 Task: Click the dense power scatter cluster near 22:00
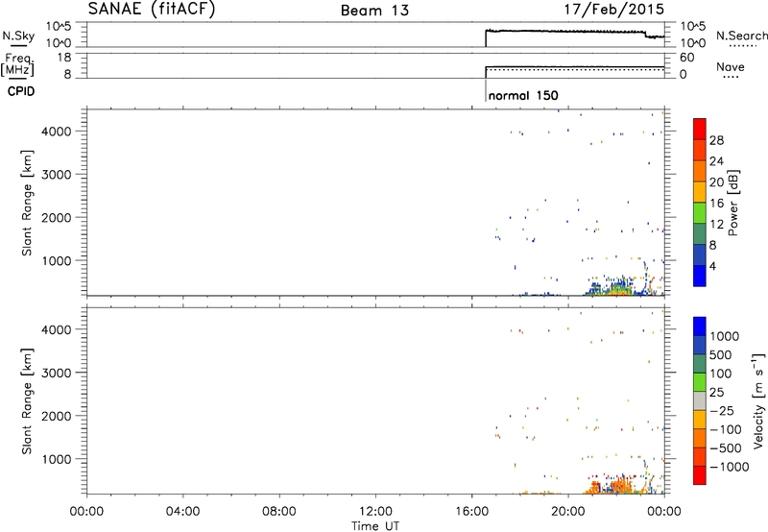click(618, 286)
